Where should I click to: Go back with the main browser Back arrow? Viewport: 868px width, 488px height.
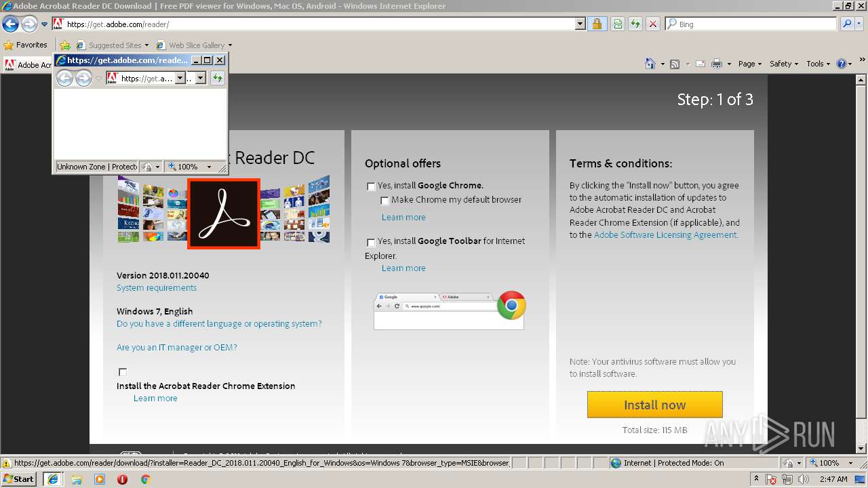[x=10, y=24]
